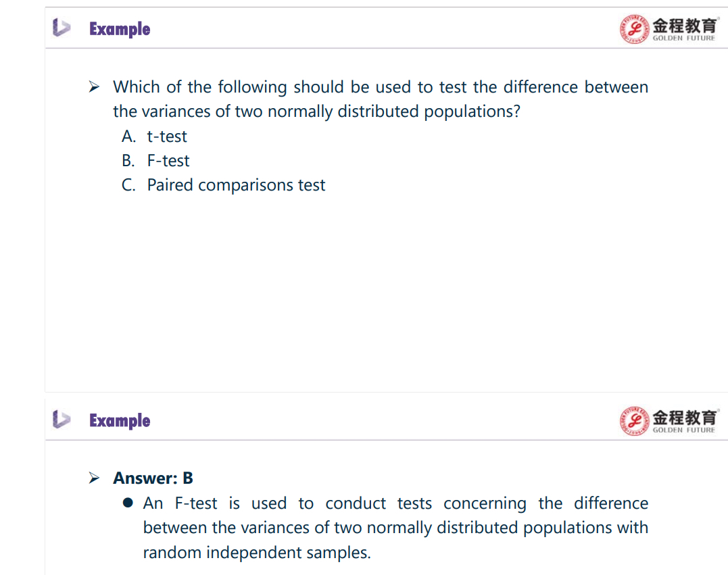Select option B. F-test
The image size is (728, 575).
155,161
